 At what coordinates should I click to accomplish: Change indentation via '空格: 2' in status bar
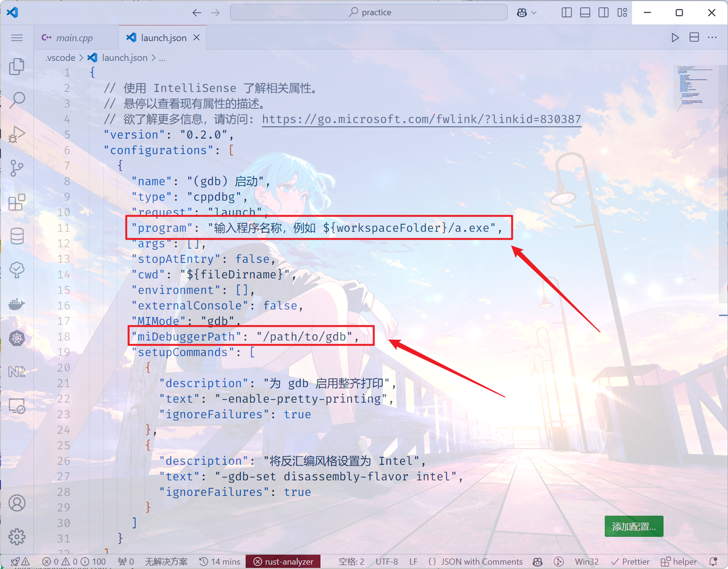(351, 562)
